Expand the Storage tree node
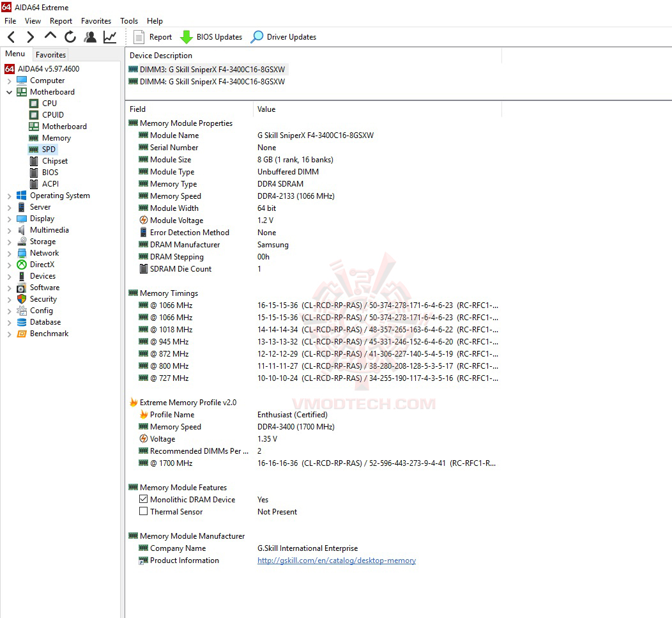672x618 pixels. coord(10,242)
